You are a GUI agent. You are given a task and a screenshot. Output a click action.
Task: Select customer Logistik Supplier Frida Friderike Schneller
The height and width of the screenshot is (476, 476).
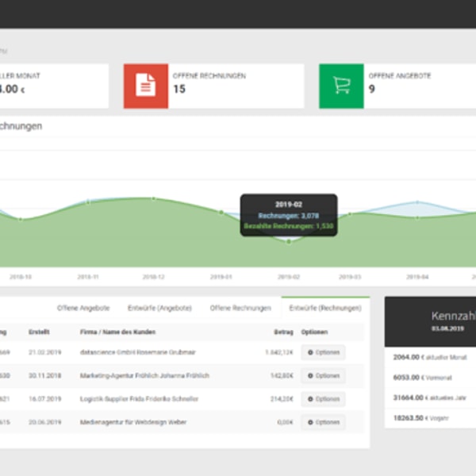139,399
